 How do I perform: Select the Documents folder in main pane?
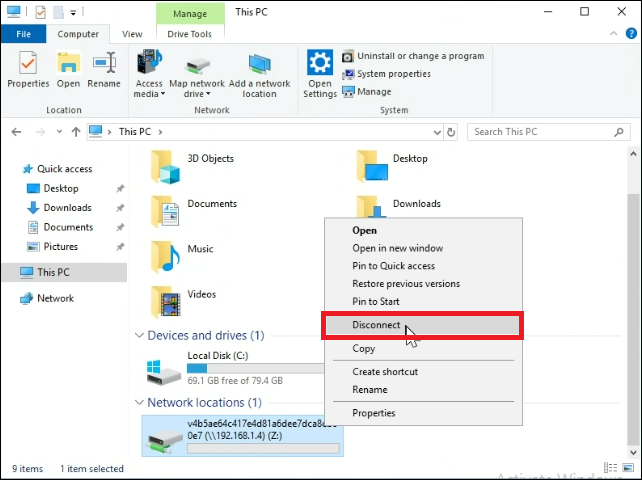194,212
